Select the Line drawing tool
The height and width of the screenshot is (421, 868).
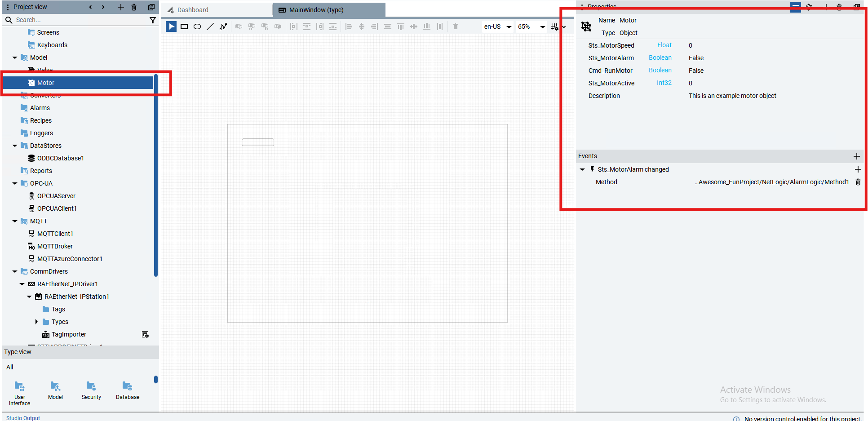(210, 27)
